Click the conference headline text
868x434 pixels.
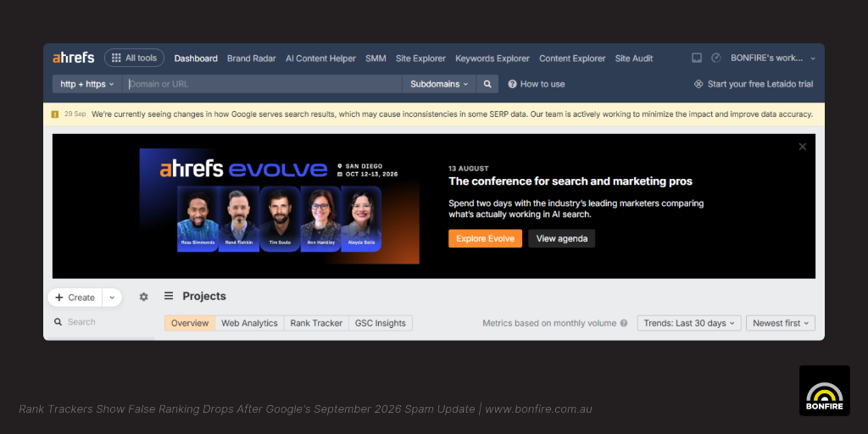pos(570,181)
